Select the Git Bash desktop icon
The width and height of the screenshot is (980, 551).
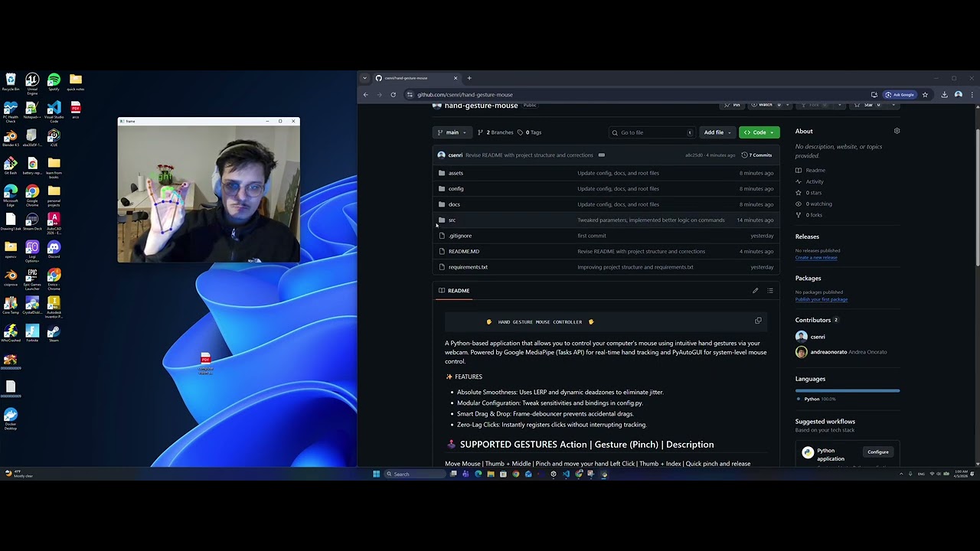click(11, 167)
